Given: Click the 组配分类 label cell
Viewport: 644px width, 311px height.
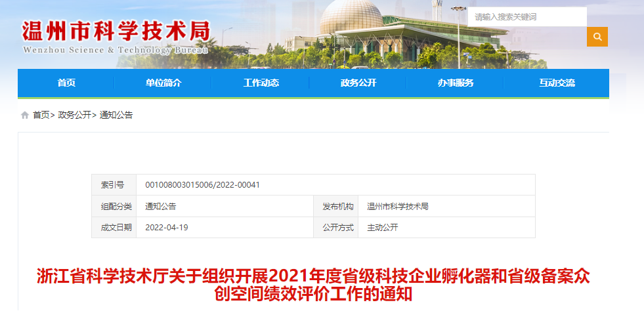Looking at the screenshot, I should [114, 207].
